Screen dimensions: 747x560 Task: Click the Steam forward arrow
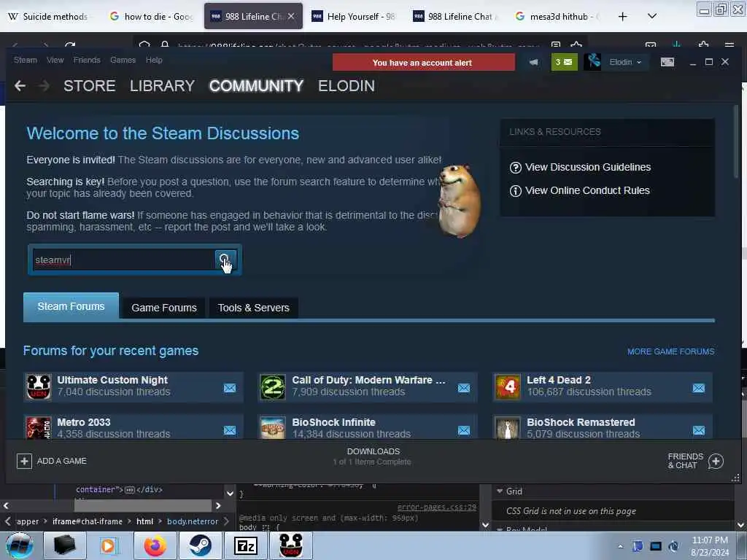pos(44,86)
